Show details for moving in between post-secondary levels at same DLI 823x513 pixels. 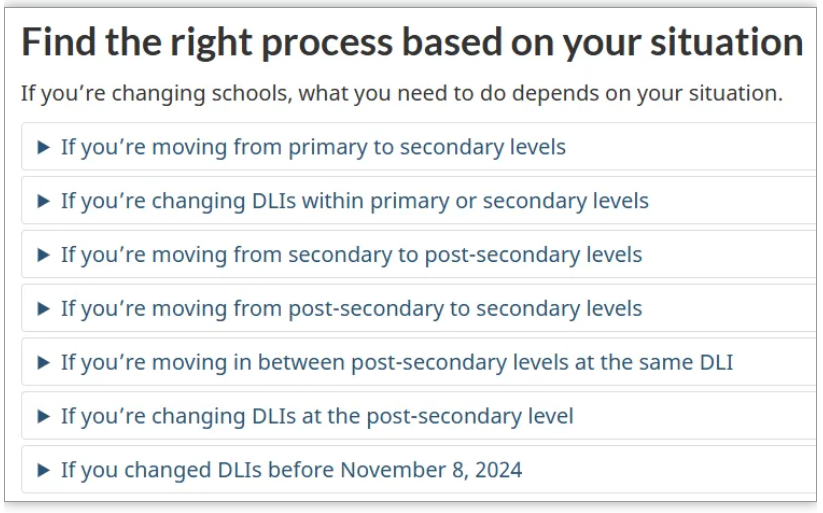(419, 363)
